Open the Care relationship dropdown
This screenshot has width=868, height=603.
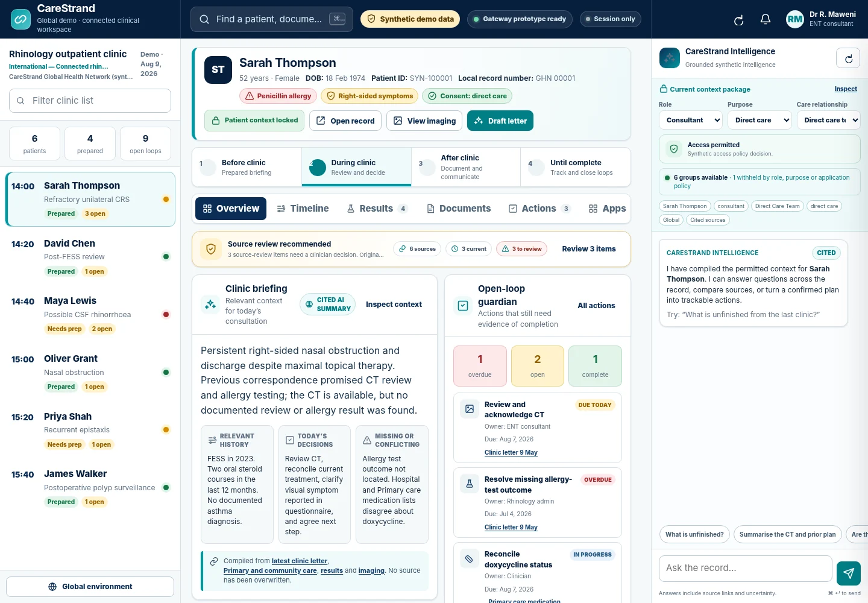tap(828, 120)
